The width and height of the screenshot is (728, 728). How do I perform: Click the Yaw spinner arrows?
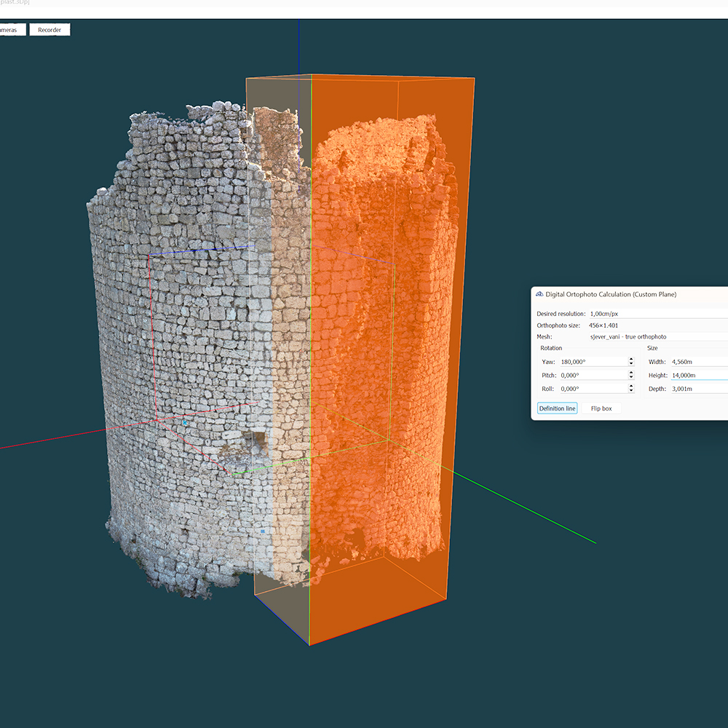[x=631, y=361]
